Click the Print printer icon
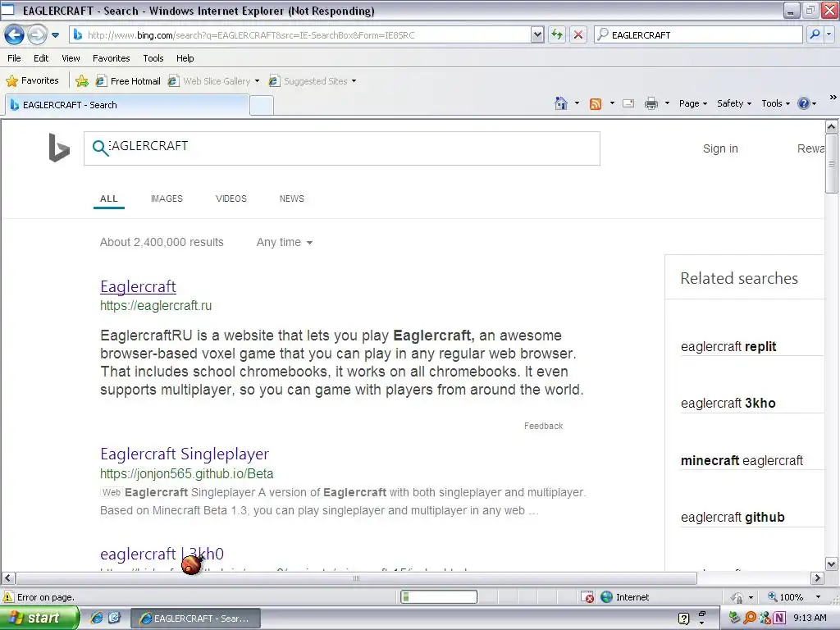The width and height of the screenshot is (840, 630). point(651,103)
